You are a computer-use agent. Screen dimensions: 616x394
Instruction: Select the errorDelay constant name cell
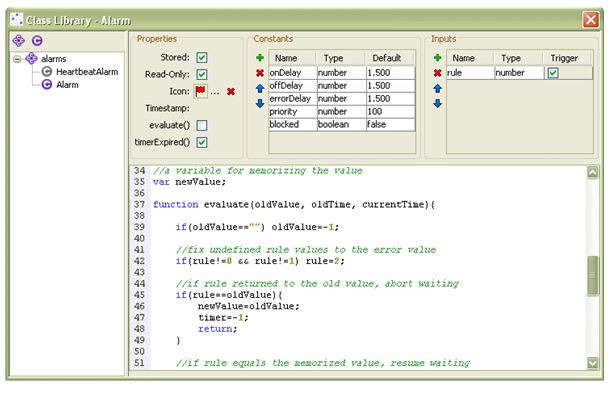pos(293,99)
